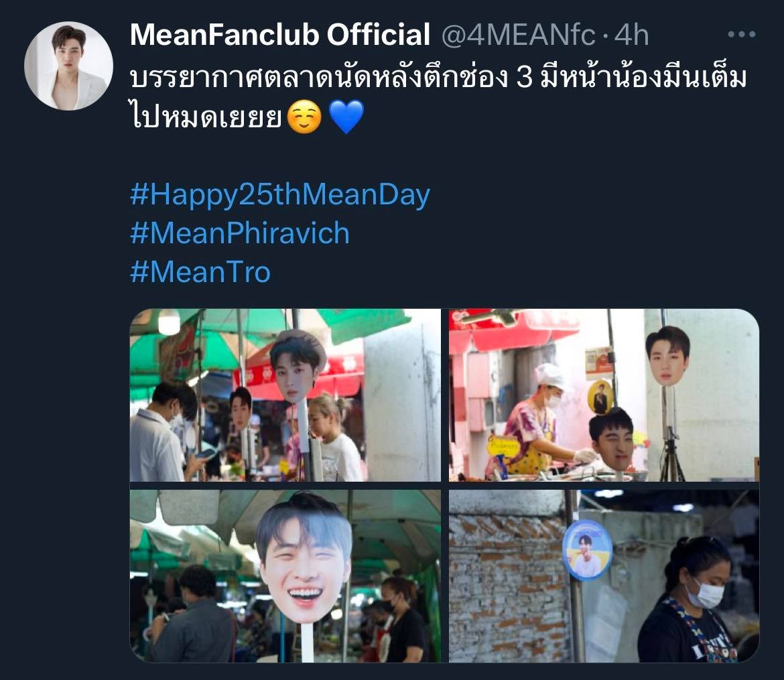The height and width of the screenshot is (680, 784).
Task: Click the yellow round badge in top-right photo
Action: (x=600, y=397)
